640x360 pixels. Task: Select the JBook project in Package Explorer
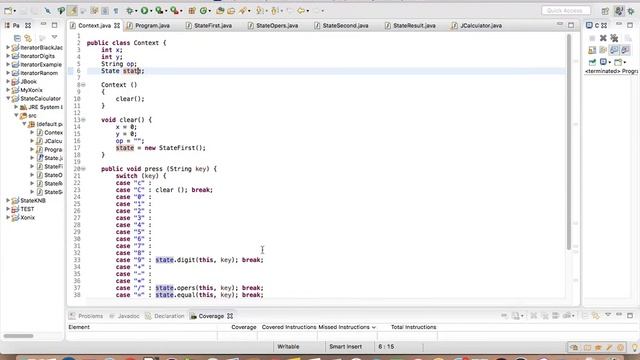click(28, 82)
